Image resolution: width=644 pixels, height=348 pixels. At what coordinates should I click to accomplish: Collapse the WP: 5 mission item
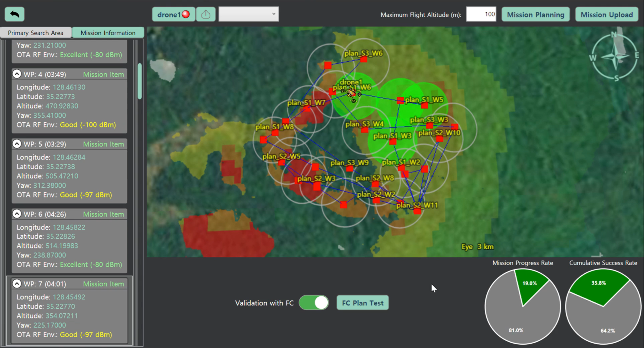17,144
